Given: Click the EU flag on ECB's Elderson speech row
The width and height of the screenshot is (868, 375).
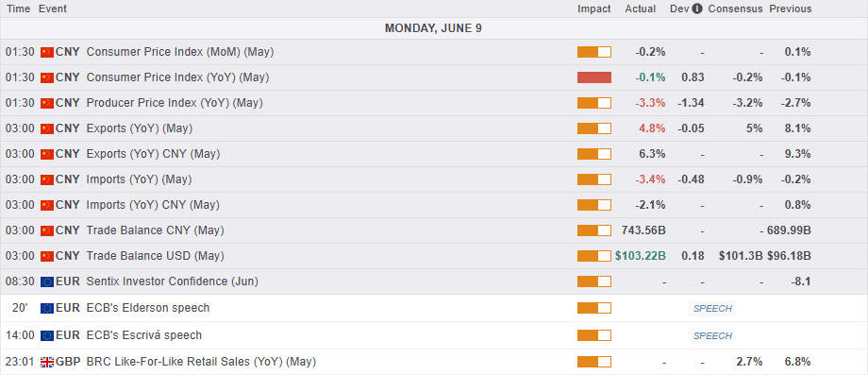Looking at the screenshot, I should tap(47, 308).
